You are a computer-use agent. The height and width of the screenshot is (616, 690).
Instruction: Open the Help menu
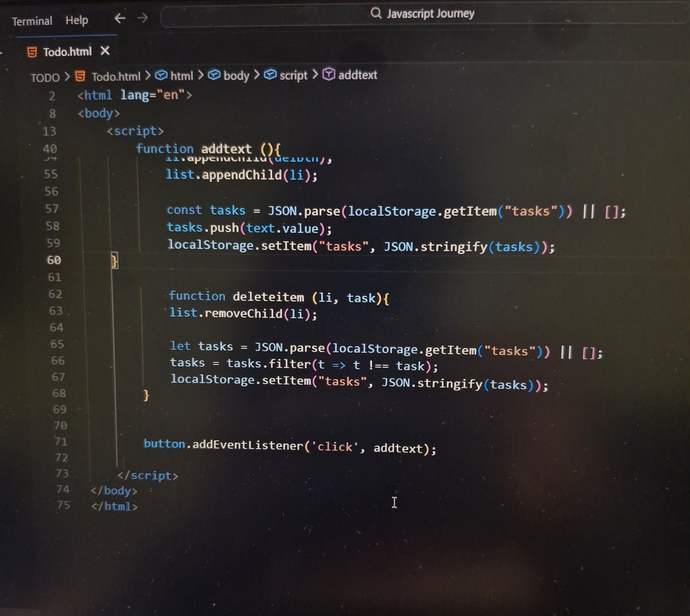(77, 20)
